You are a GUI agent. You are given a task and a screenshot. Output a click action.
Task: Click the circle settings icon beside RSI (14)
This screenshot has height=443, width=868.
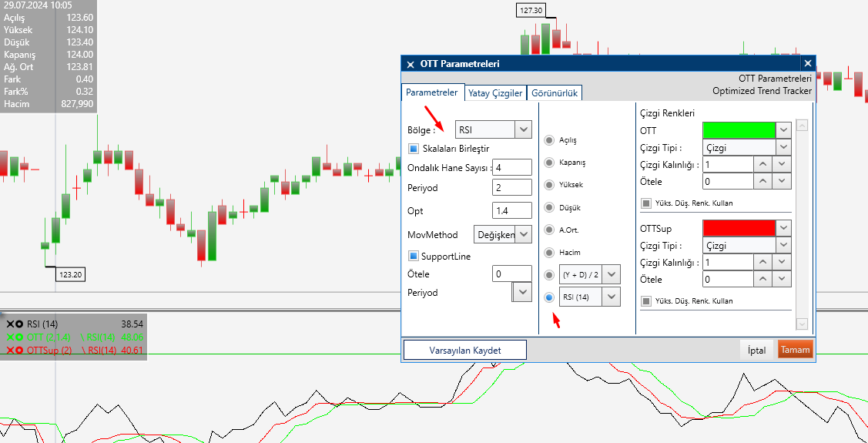click(19, 324)
